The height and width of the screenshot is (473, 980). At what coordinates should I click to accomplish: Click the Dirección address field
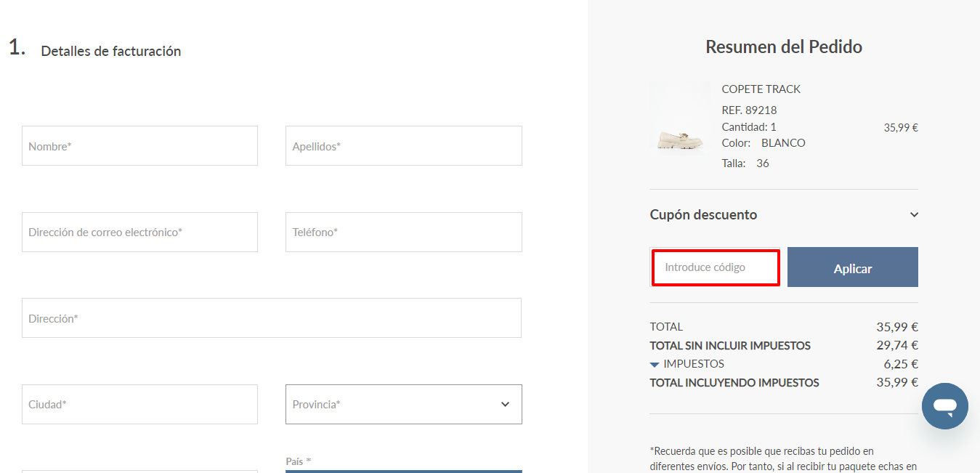(x=272, y=318)
